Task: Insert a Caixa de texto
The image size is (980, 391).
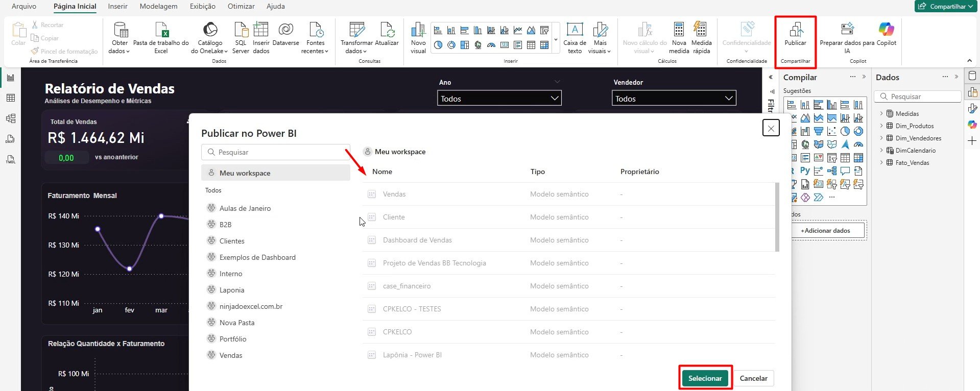Action: pos(575,37)
